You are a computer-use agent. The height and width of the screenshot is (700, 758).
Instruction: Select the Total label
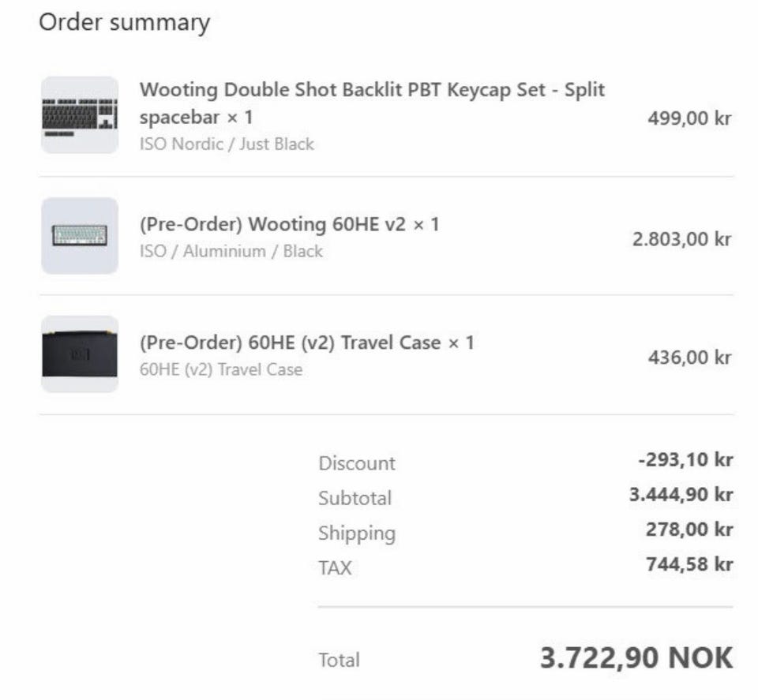click(339, 660)
